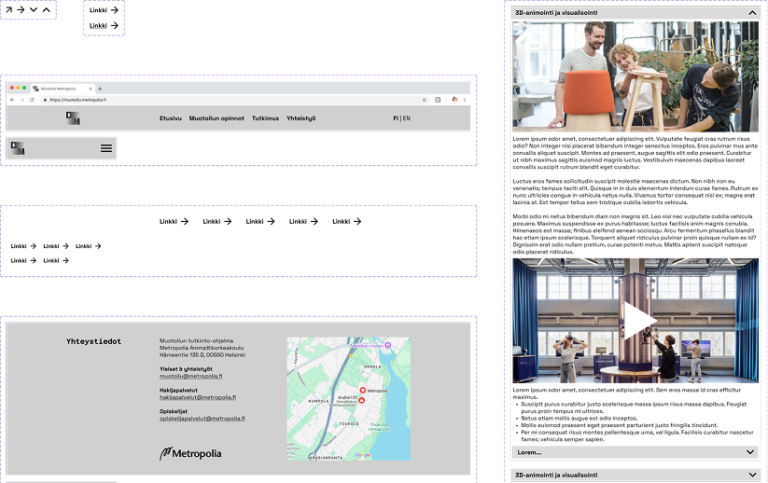Click the opiskelijapalvelut@metropolia.fi email link
The width and height of the screenshot is (768, 483).
pyautogui.click(x=202, y=418)
